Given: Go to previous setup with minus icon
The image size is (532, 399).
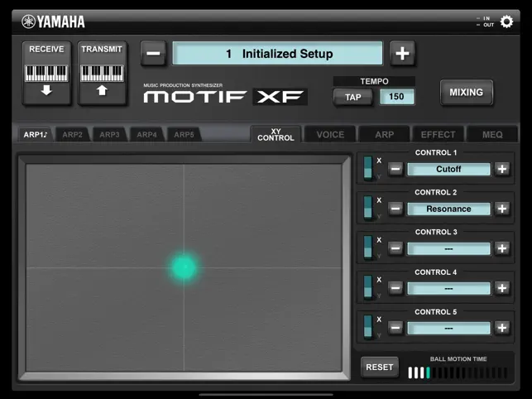Looking at the screenshot, I should [x=153, y=54].
